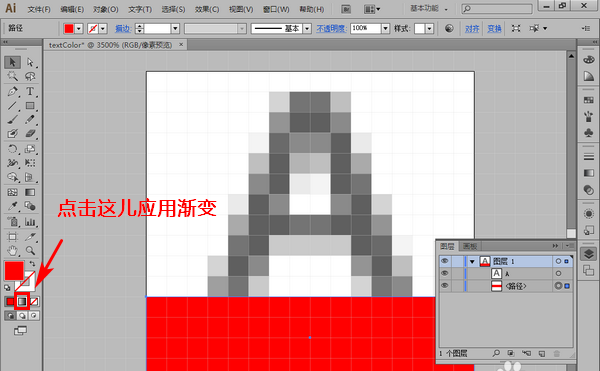
Task: Select the Blend tool
Action: (30, 206)
